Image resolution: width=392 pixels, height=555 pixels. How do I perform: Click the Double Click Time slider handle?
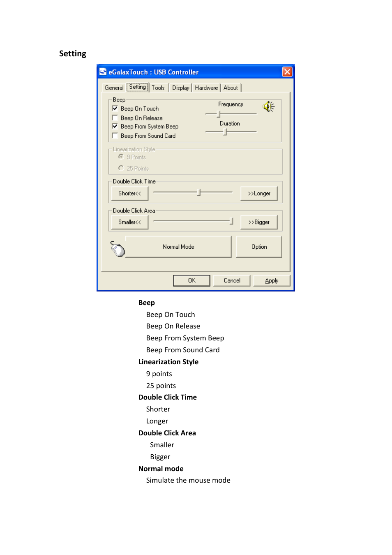pos(199,192)
